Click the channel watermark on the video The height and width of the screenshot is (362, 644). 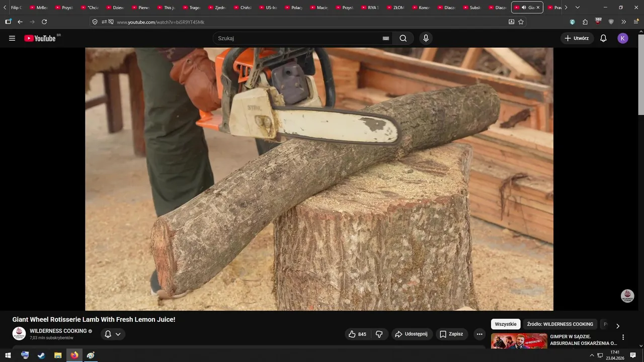click(627, 296)
